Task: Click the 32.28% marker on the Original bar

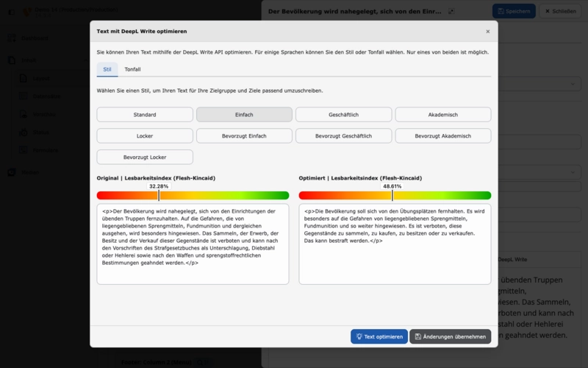Action: 159,195
